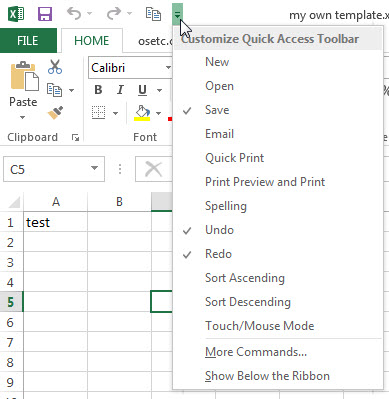Click cell A1 containing test
Image resolution: width=389 pixels, height=399 pixels.
tap(56, 222)
